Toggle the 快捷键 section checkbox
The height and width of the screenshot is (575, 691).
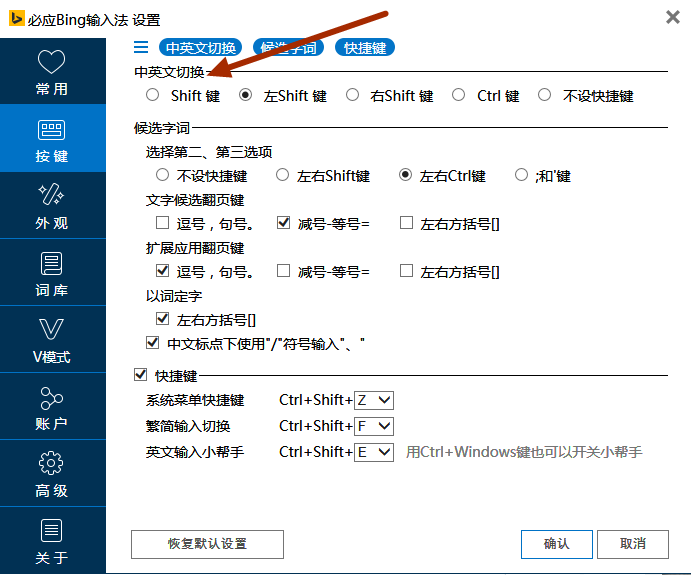pos(141,375)
